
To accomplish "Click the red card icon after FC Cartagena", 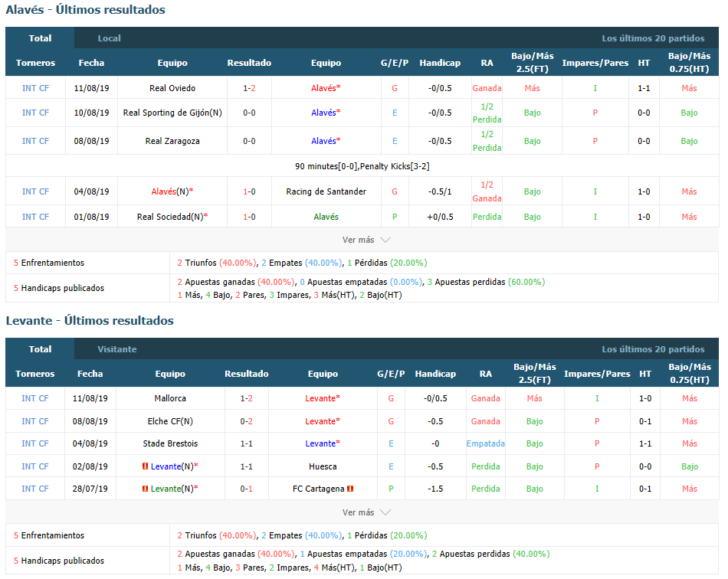I will (350, 489).
